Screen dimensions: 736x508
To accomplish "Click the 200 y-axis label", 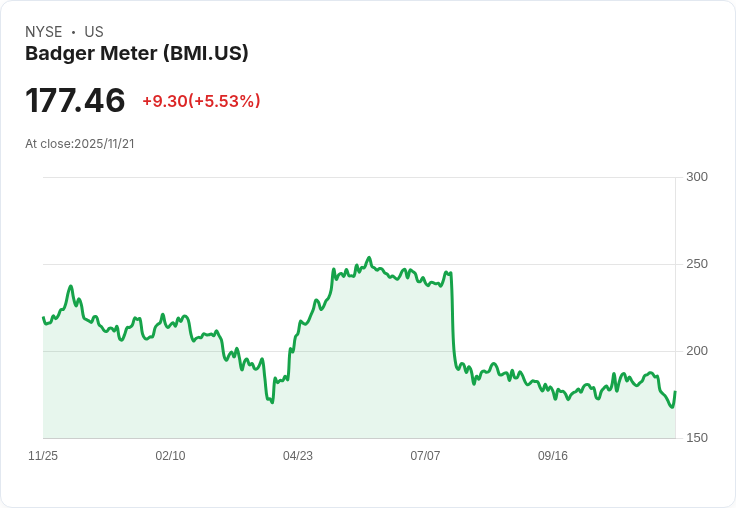I will 697,351.
